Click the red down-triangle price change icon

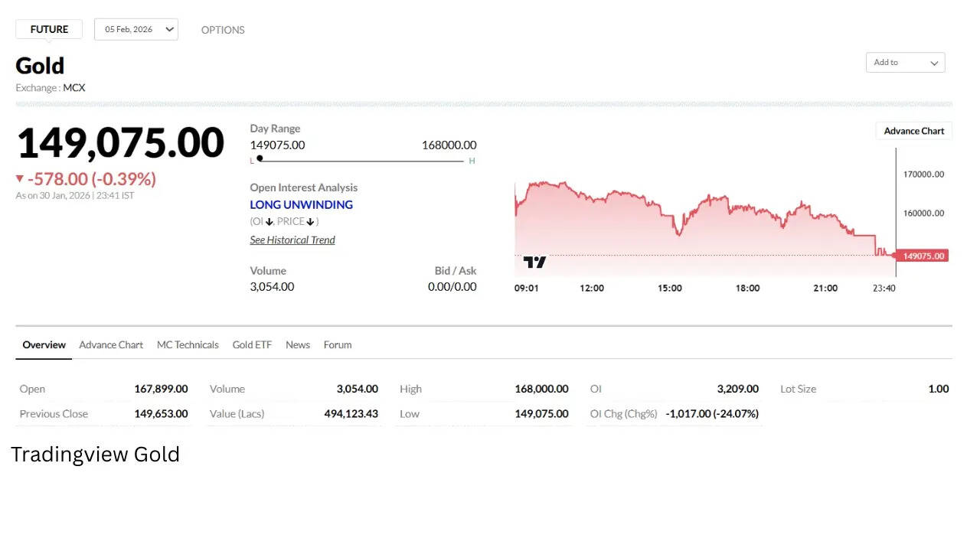[x=20, y=179]
